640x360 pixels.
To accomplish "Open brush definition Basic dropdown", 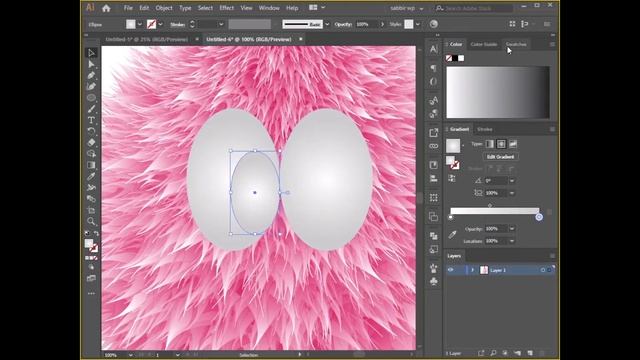I will (x=327, y=24).
